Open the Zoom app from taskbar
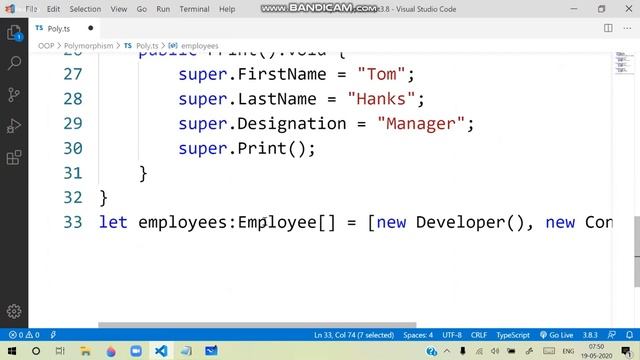Screen dimensions: 640x360 tap(136, 351)
